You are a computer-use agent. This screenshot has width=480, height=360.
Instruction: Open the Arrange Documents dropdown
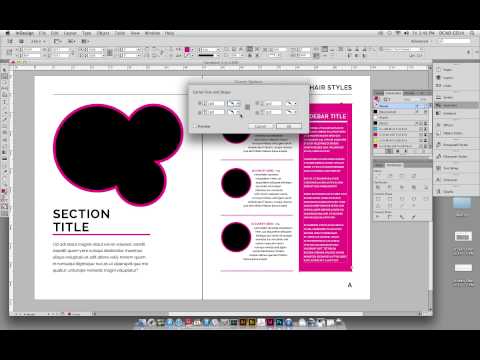click(x=85, y=41)
